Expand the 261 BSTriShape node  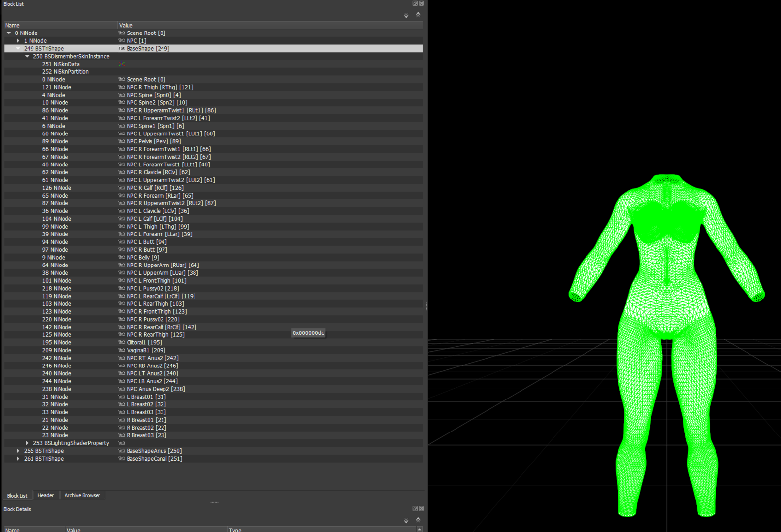18,459
